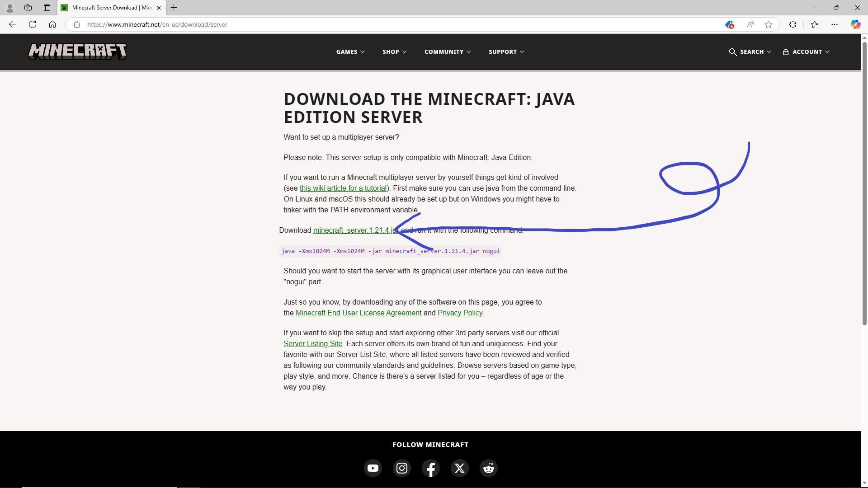Open Minecraft's YouTube channel icon
This screenshot has width=868, height=488.
[373, 468]
